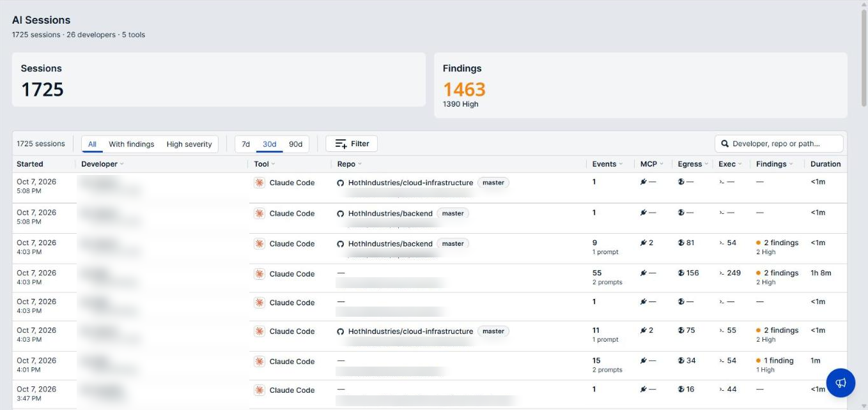868x410 pixels.
Task: Open the Developer column sort dropdown
Action: [121, 164]
